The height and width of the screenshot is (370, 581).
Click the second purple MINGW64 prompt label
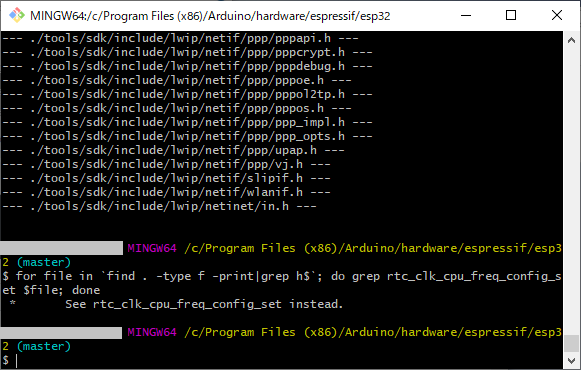tap(152, 332)
